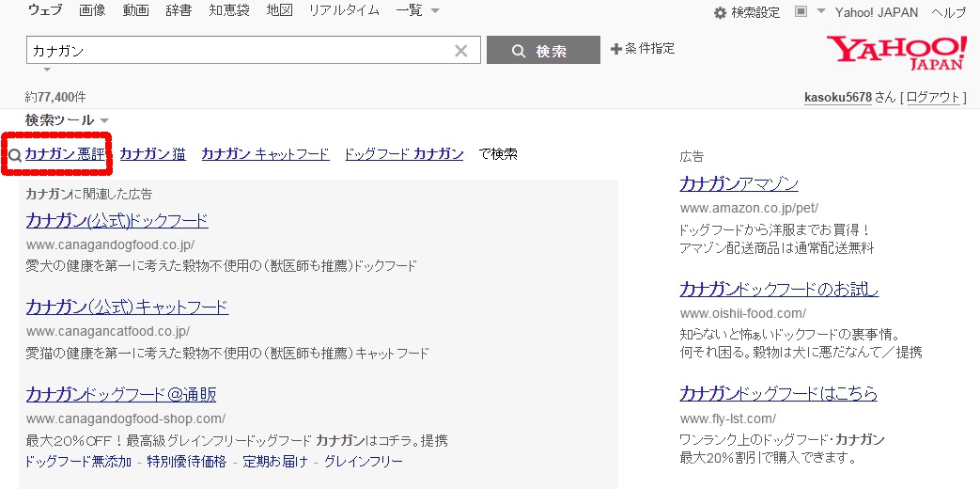This screenshot has width=980, height=489.
Task: Click the Yahoo! JAPAN logo
Action: pyautogui.click(x=895, y=54)
